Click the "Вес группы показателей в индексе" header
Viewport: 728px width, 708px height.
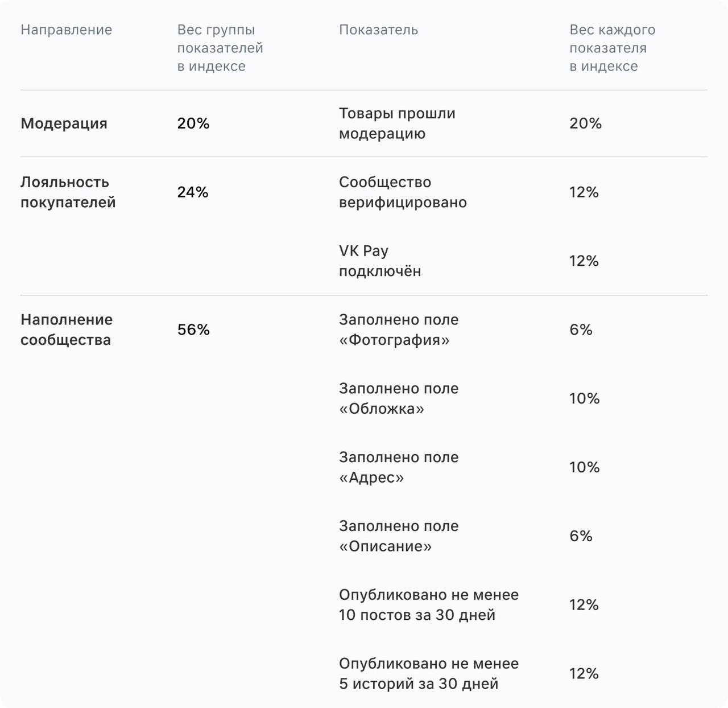click(220, 48)
